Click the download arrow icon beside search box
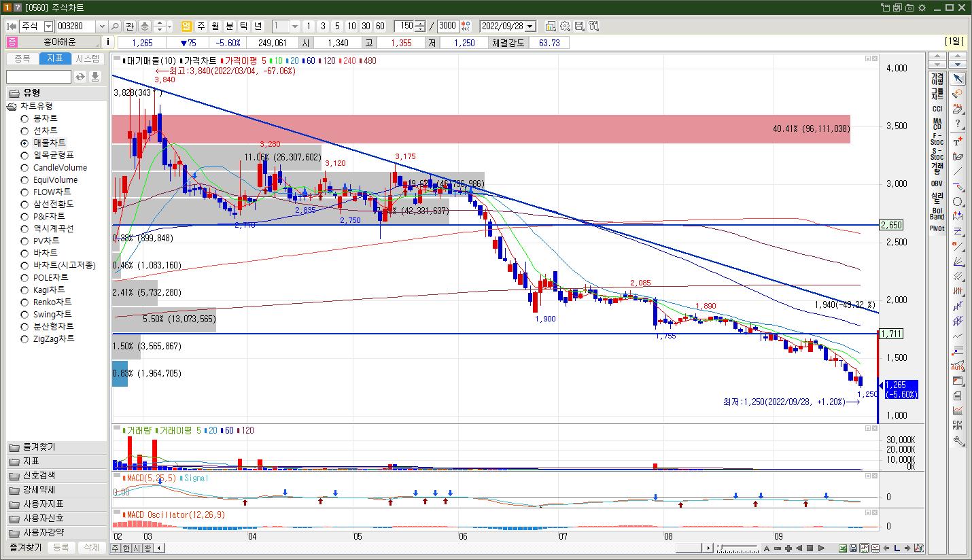Image resolution: width=972 pixels, height=560 pixels. pos(95,77)
